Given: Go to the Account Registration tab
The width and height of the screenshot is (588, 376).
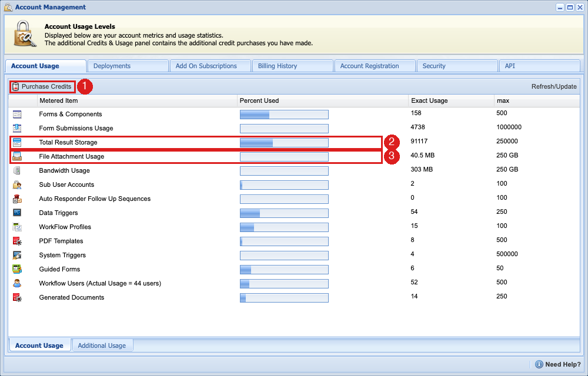Looking at the screenshot, I should coord(375,66).
